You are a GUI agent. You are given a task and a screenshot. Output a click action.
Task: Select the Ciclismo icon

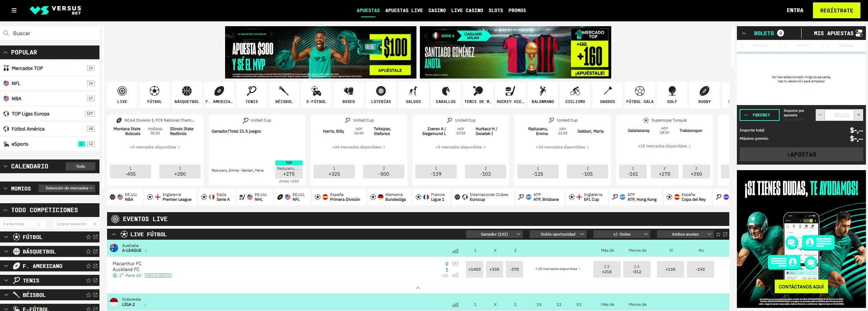point(575,95)
